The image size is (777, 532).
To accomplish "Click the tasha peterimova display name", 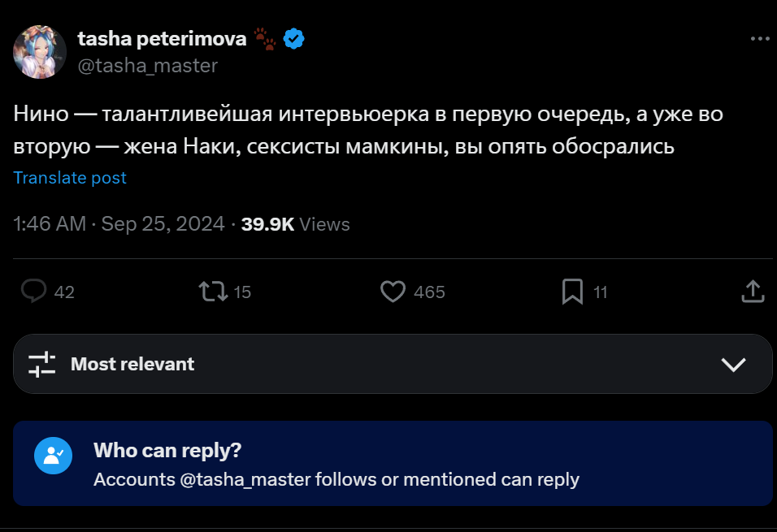I will tap(162, 38).
